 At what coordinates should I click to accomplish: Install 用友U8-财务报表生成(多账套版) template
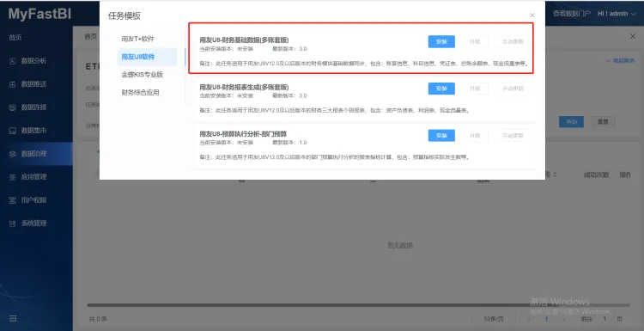[x=441, y=89]
